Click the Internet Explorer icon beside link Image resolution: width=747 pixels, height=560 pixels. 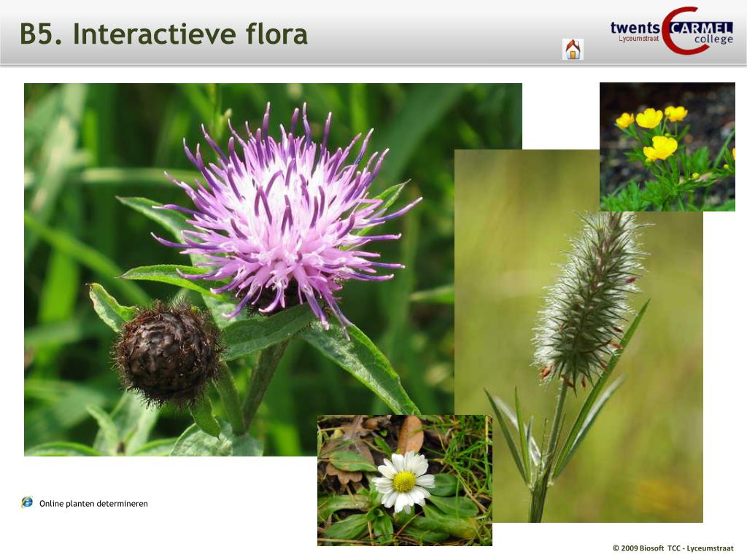click(27, 502)
